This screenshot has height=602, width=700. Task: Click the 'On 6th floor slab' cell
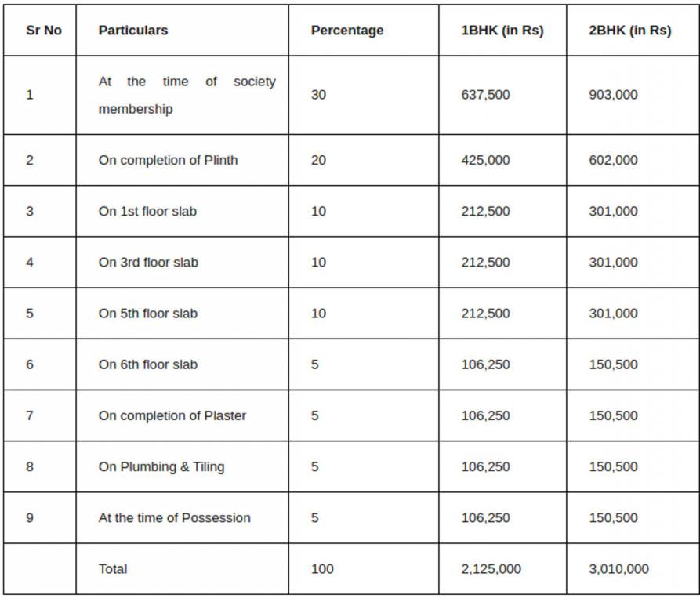182,364
